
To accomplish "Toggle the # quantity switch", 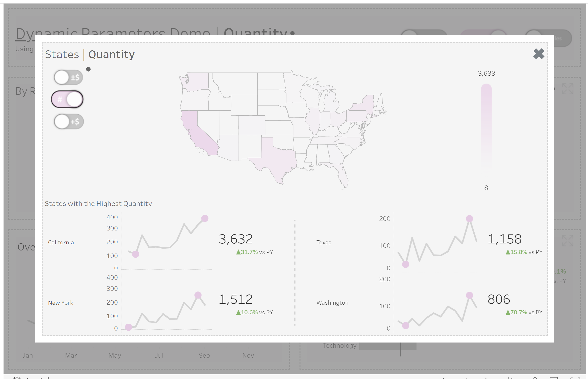I will click(67, 99).
